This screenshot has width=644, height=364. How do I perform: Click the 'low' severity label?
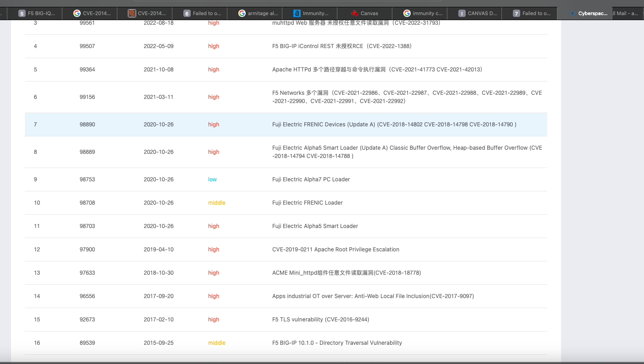212,179
